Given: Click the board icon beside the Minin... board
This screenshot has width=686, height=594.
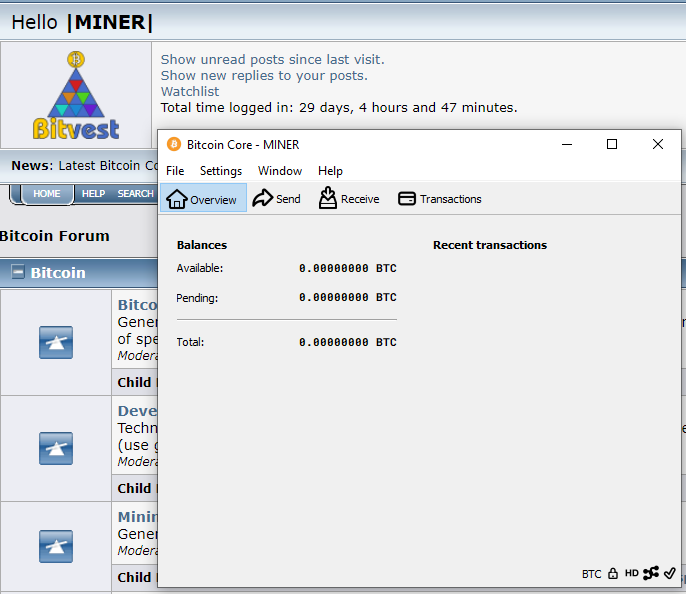Looking at the screenshot, I should (56, 546).
